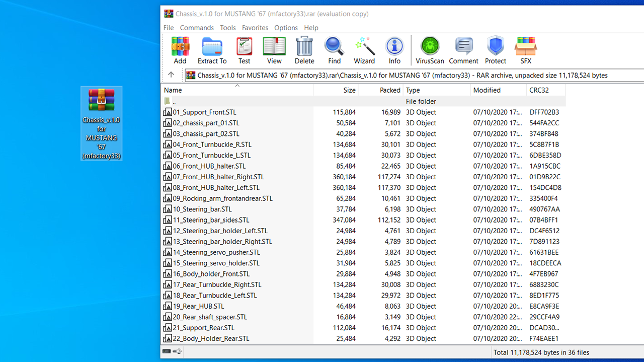The image size is (644, 362).
Task: Click the parent folder '..' icon
Action: [167, 101]
